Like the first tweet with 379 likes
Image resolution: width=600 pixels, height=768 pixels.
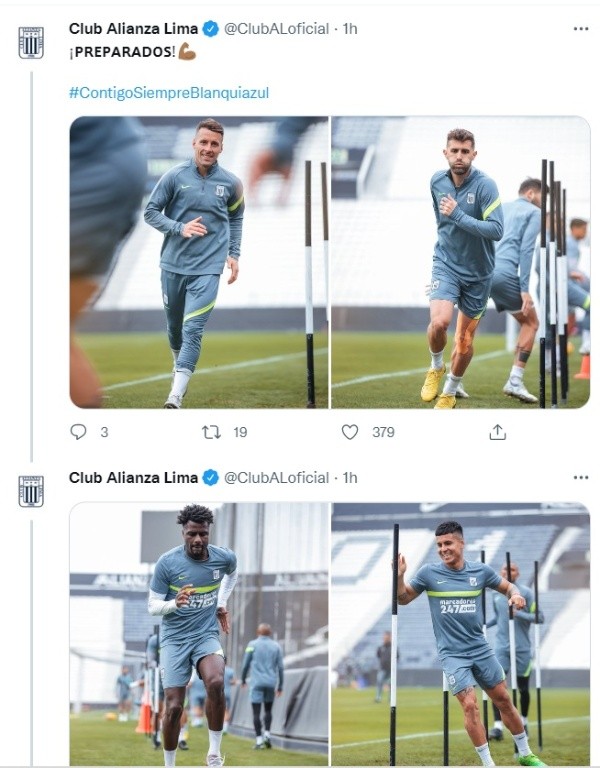350,432
